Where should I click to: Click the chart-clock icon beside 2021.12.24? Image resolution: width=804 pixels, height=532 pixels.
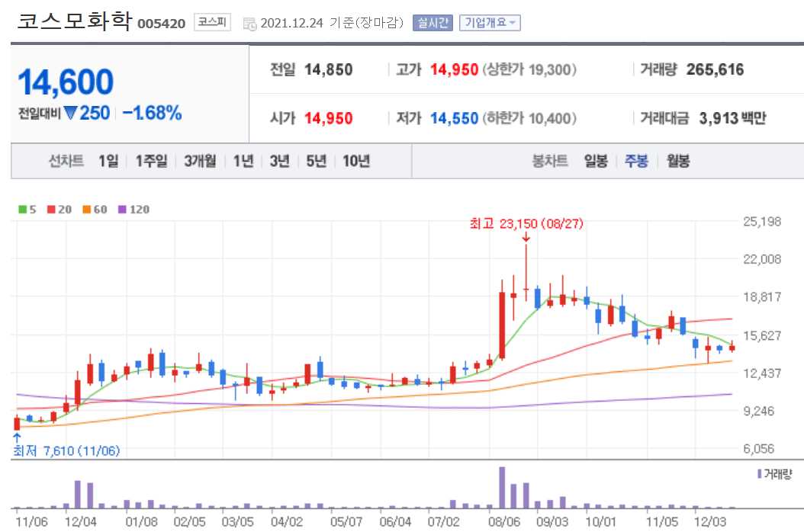[249, 24]
